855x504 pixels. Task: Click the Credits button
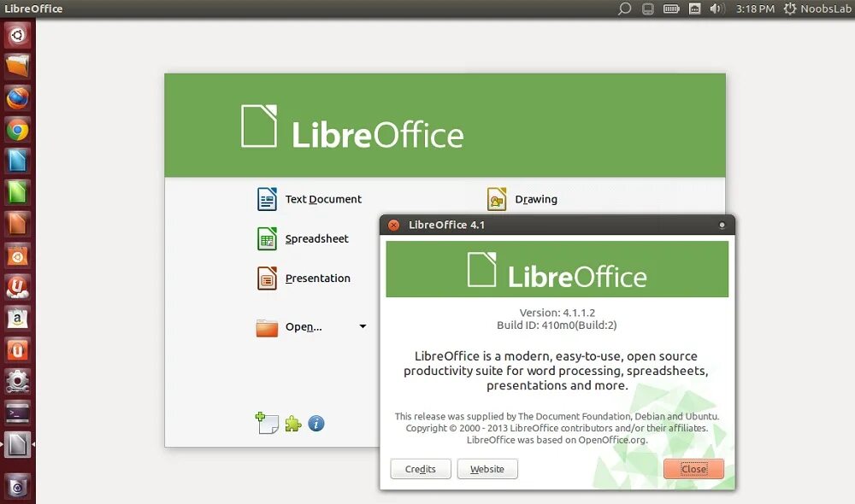pos(421,469)
